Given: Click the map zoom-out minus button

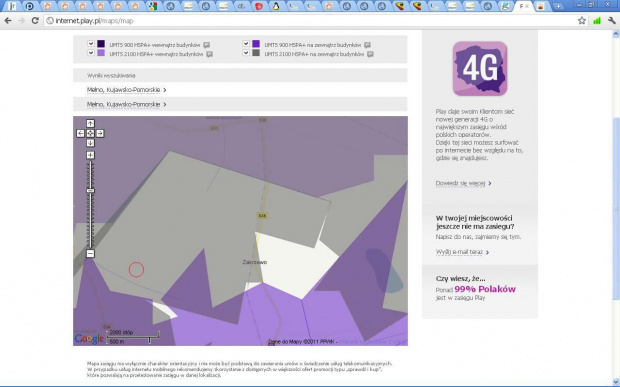Looking at the screenshot, I should (x=90, y=253).
